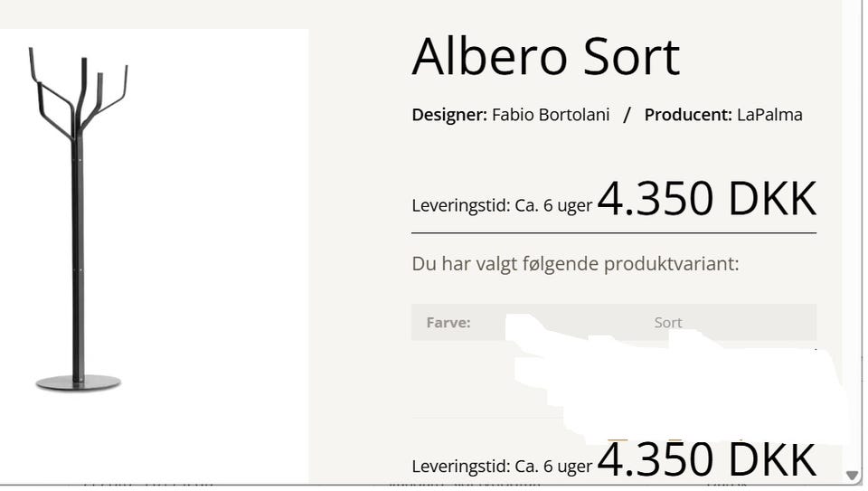Click the lower 4.350 DKK price
Viewport: 868px width, 491px height.
[x=706, y=459]
